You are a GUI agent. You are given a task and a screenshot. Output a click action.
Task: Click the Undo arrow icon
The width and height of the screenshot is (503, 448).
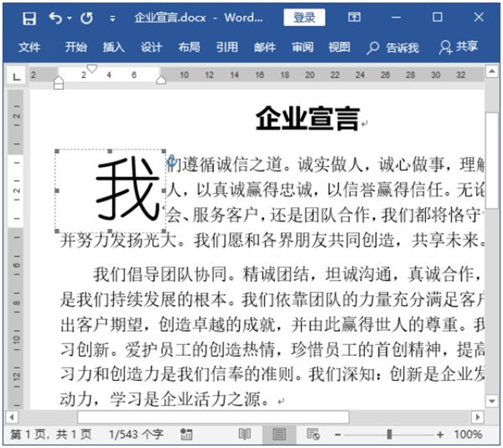(x=55, y=18)
